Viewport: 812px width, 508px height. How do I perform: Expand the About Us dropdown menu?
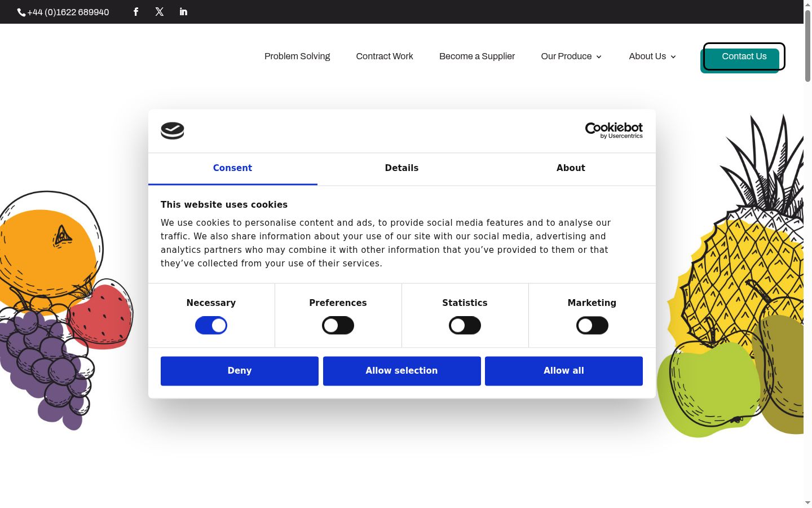[x=652, y=56]
